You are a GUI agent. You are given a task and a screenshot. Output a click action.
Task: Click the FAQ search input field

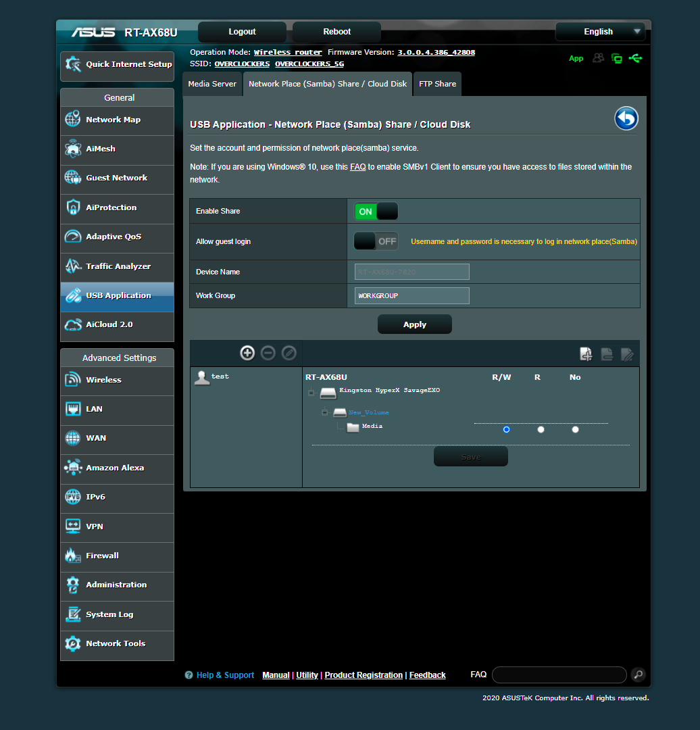(559, 675)
